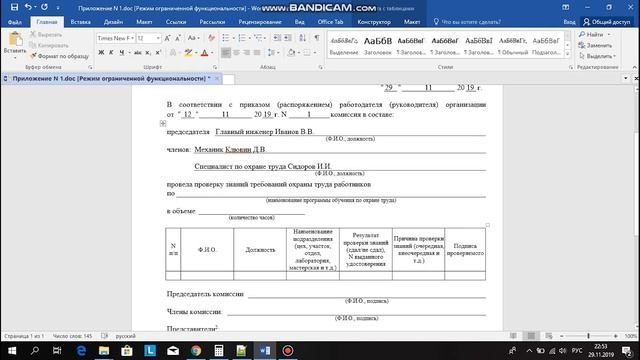Increase font size with the large A
This screenshot has width=640, height=360.
pos(167,38)
